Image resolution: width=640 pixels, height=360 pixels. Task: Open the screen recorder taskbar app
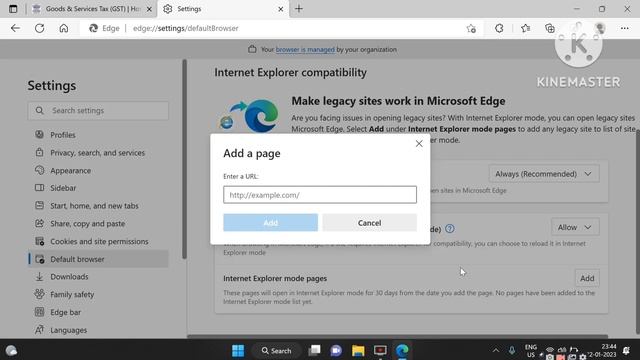tap(380, 351)
